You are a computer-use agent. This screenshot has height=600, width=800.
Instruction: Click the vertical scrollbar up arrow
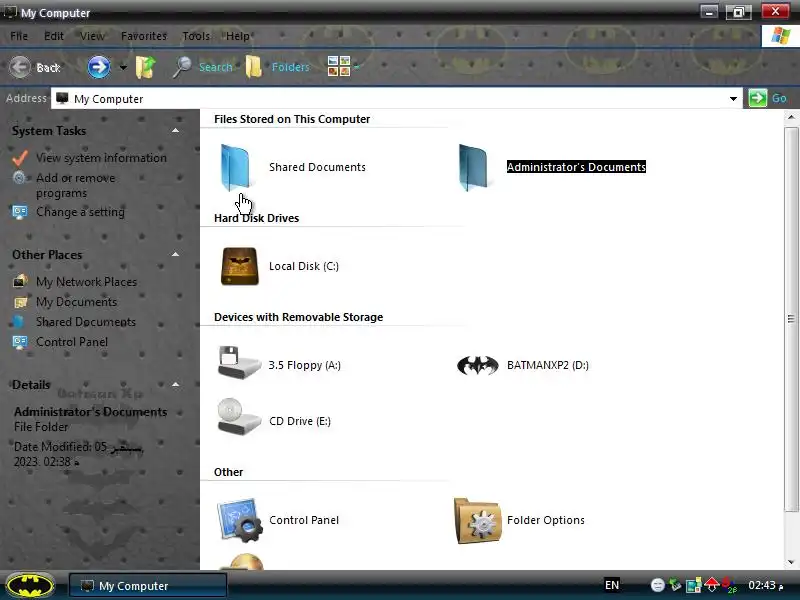[791, 117]
